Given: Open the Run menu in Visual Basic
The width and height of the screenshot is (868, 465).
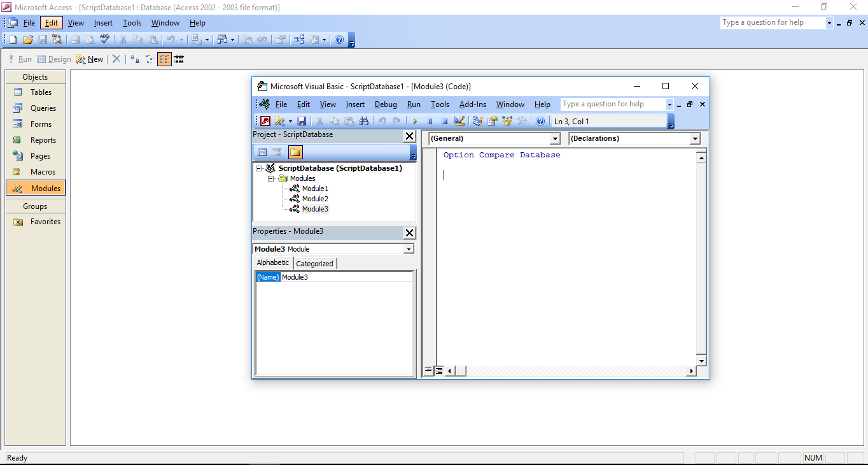Looking at the screenshot, I should click(414, 104).
